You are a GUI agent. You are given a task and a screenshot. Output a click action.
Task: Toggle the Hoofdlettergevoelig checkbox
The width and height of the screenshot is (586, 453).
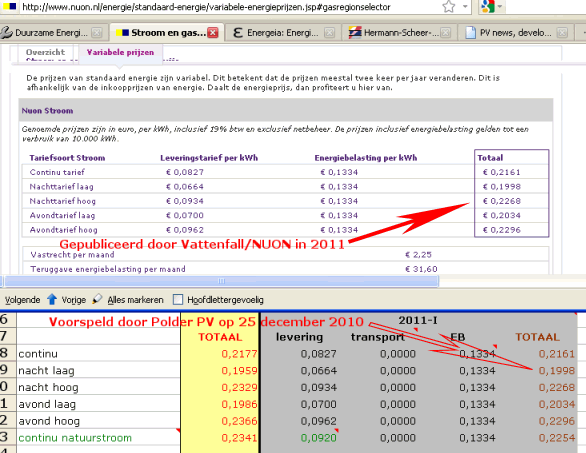coord(178,299)
